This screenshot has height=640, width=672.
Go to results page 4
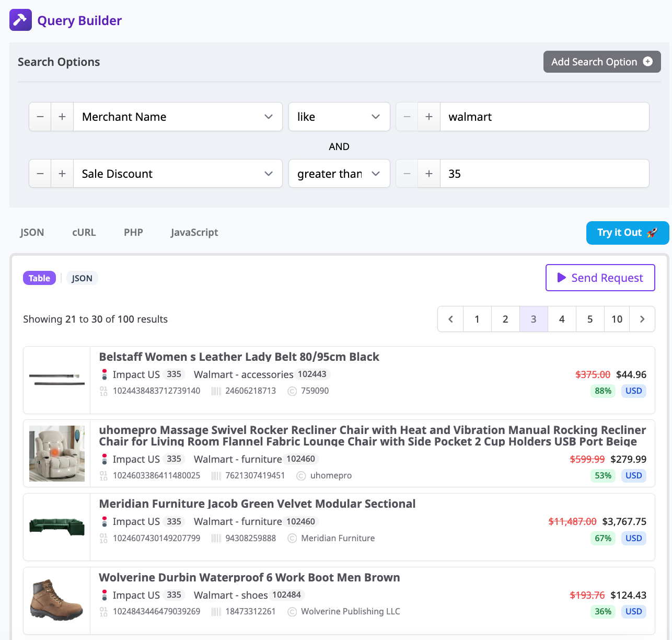tap(562, 319)
